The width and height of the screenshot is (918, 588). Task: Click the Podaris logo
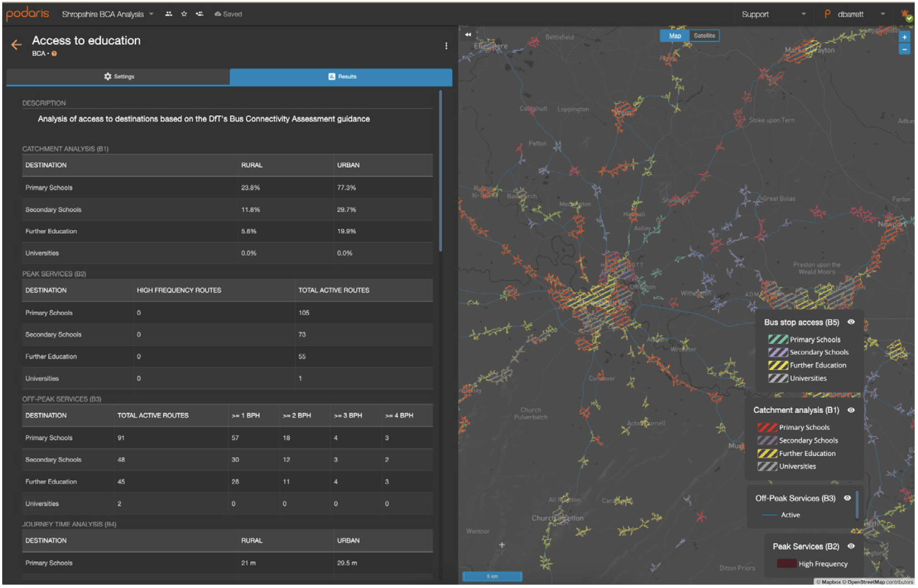pyautogui.click(x=28, y=13)
